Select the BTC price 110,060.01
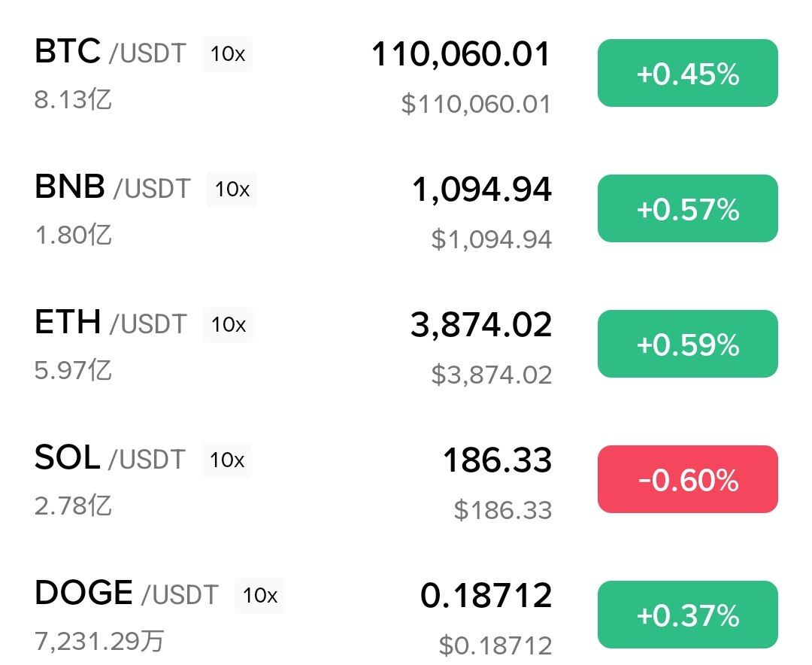812x665 pixels. (x=461, y=54)
